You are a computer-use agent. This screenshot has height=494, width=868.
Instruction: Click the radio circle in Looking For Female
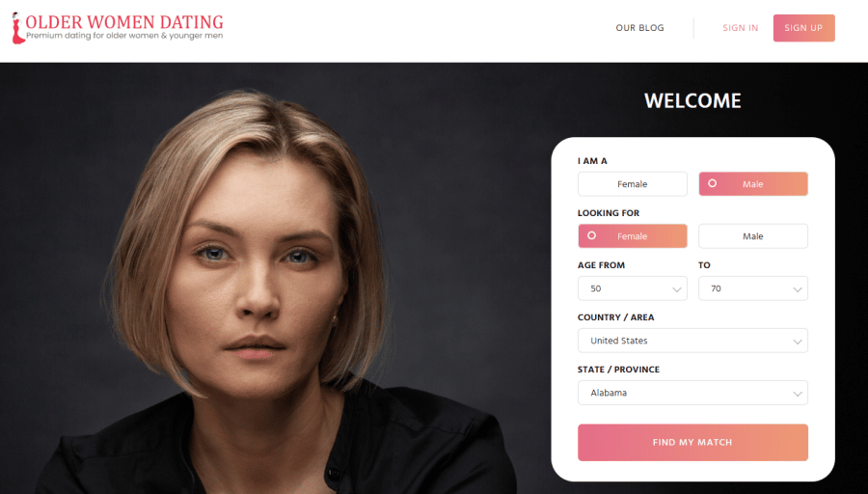click(x=592, y=235)
